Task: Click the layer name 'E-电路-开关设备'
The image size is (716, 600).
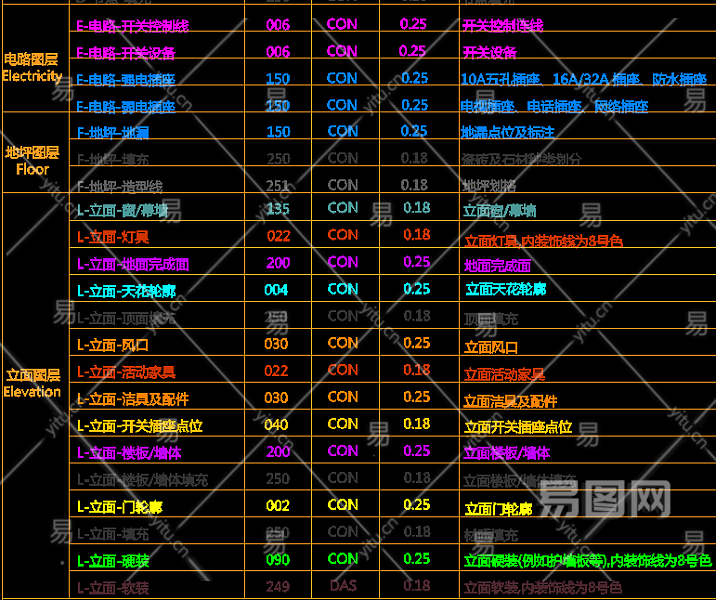Action: pyautogui.click(x=126, y=53)
